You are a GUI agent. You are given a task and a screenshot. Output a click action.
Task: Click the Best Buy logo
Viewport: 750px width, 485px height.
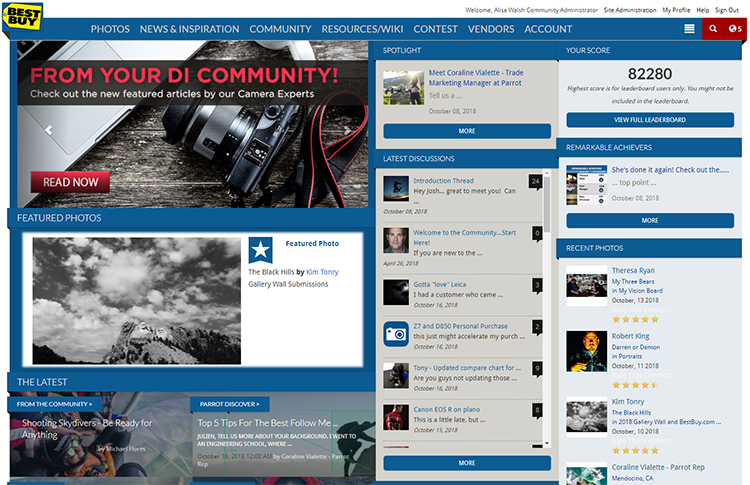click(22, 17)
